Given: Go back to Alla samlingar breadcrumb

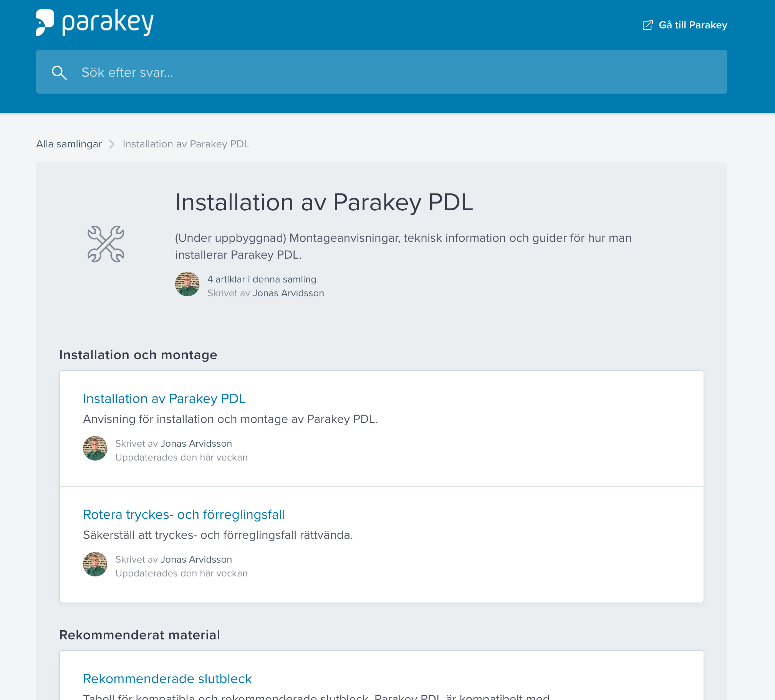Looking at the screenshot, I should point(69,144).
